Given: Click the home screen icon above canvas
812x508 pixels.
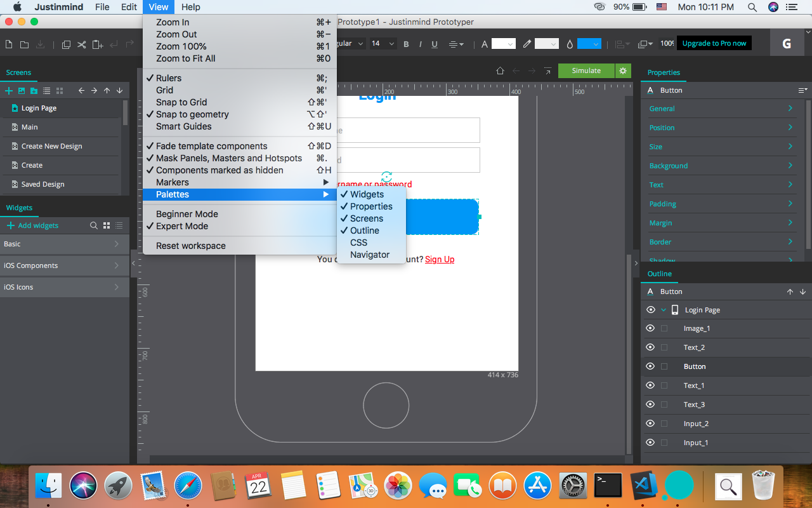Looking at the screenshot, I should 500,71.
